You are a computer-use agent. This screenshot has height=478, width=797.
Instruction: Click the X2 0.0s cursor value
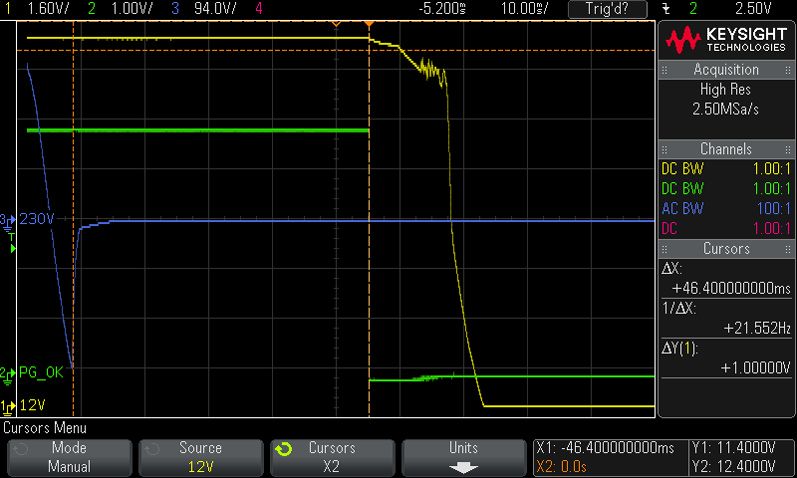tap(561, 467)
